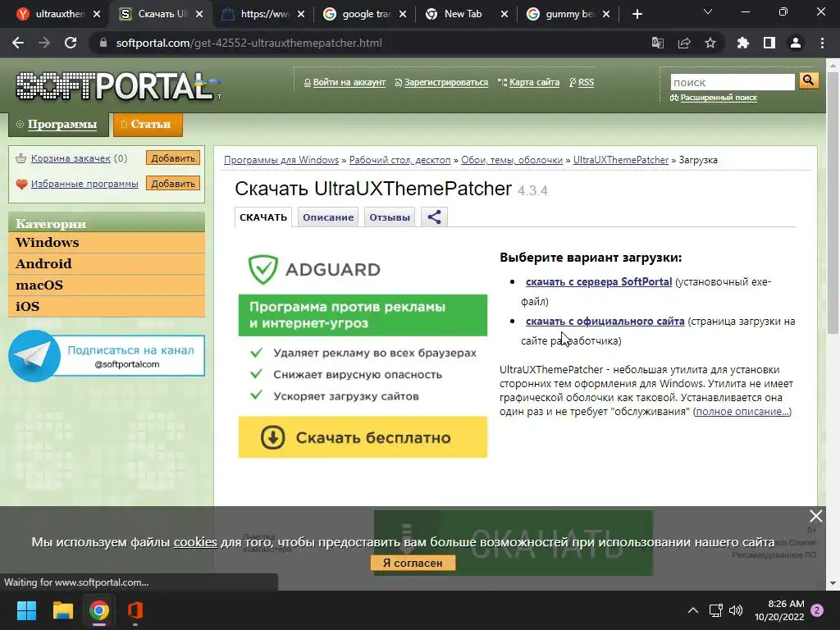
Task: Select the Windows category
Action: click(107, 242)
